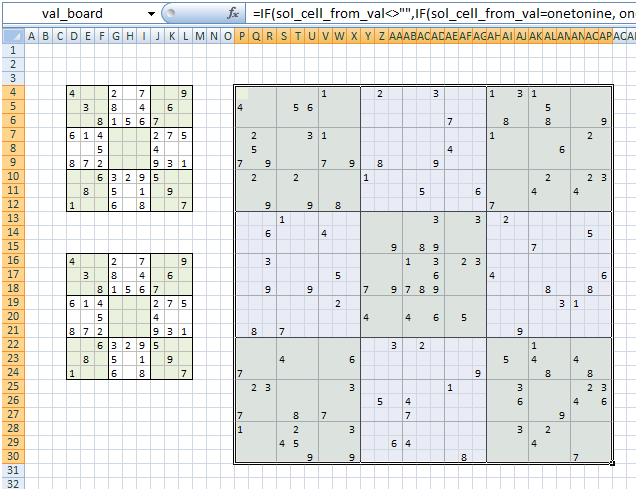Select row 9 header
This screenshot has width=638, height=491.
(13, 162)
